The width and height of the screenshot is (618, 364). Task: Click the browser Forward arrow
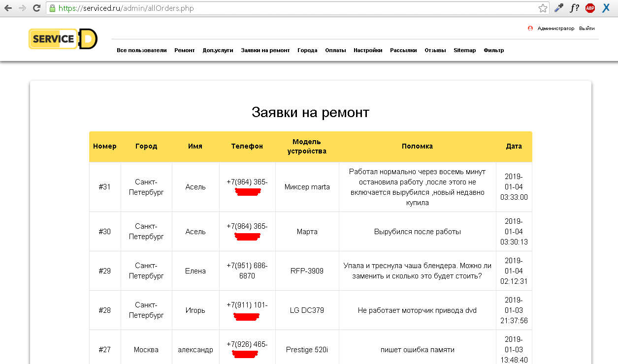(x=22, y=8)
